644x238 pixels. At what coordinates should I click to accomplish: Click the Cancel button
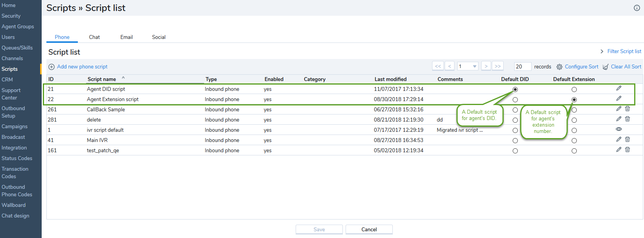tap(369, 229)
